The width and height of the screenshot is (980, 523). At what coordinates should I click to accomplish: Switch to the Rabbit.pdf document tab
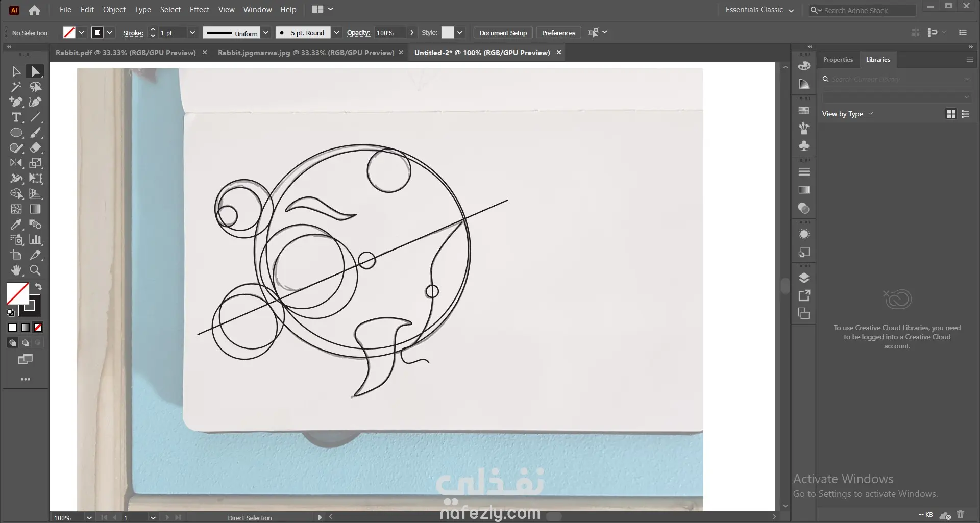[x=126, y=53]
